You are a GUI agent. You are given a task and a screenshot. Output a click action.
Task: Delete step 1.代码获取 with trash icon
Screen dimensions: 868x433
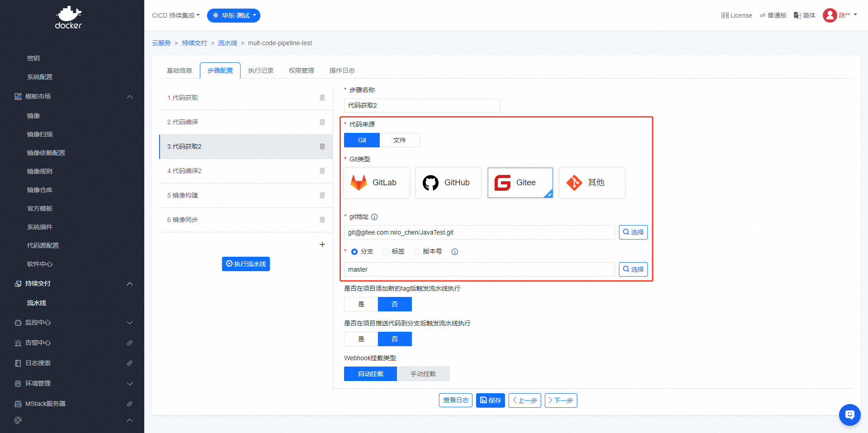pos(322,98)
